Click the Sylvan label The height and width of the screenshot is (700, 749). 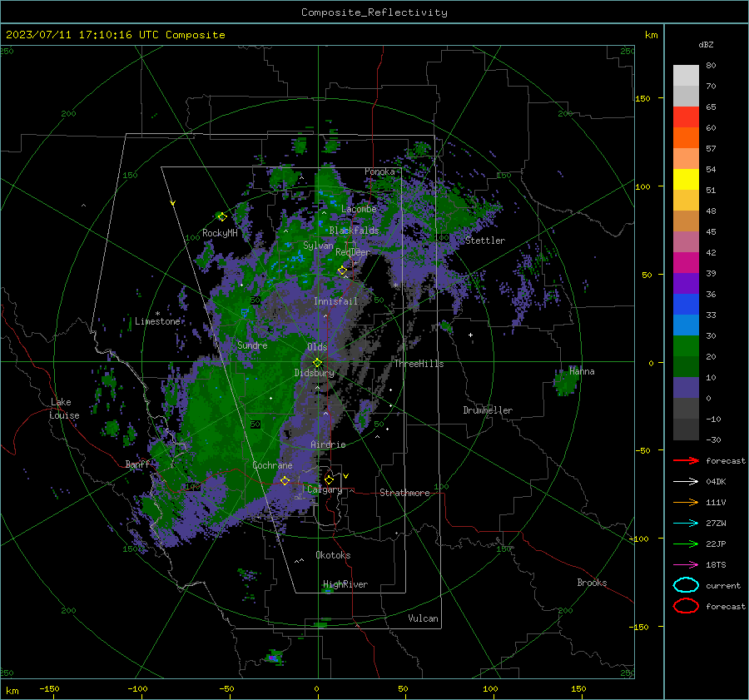pyautogui.click(x=318, y=246)
